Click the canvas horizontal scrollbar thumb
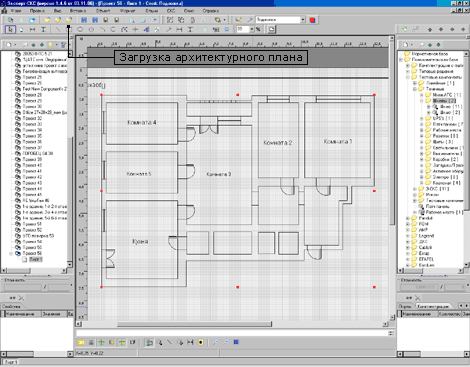 (194, 324)
